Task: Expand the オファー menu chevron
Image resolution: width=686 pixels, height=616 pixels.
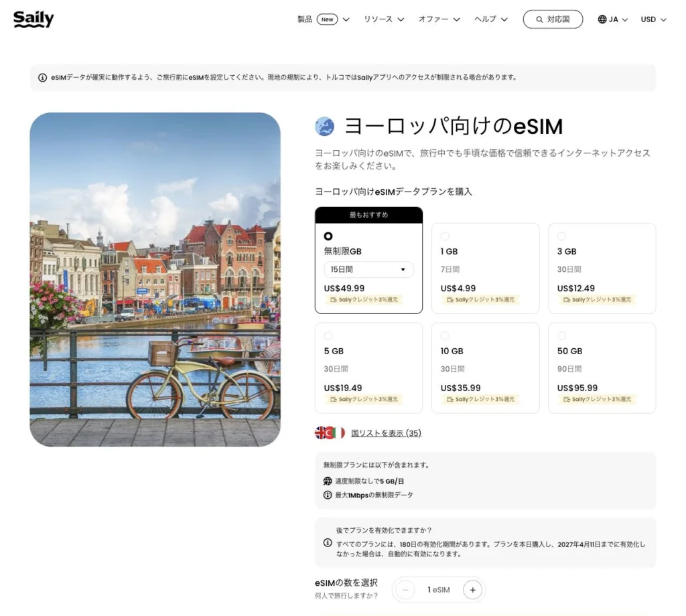Action: 457,19
